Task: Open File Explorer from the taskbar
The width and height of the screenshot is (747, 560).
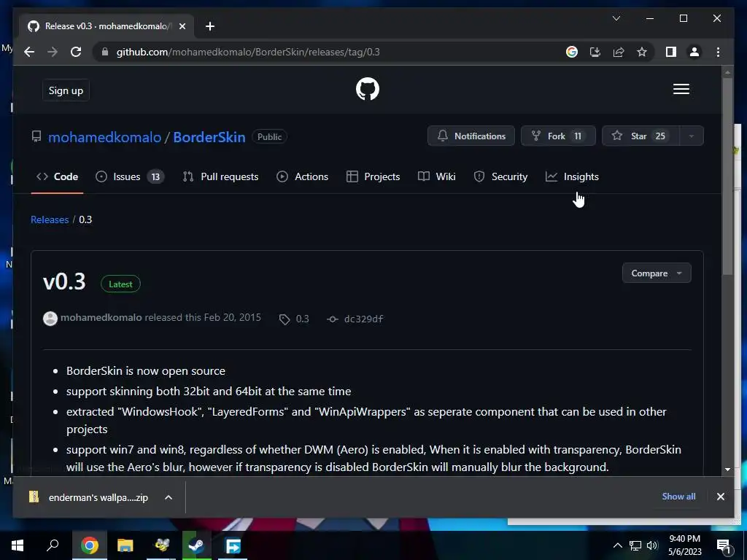Action: (x=125, y=545)
